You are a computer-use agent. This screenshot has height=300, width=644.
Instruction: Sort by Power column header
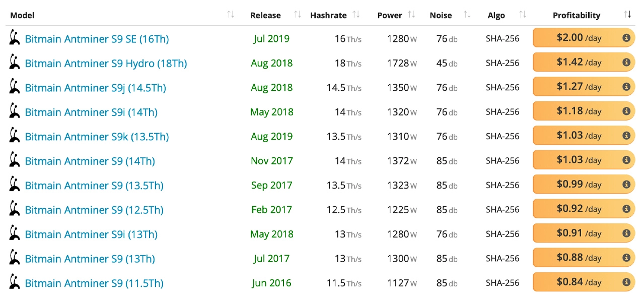[390, 15]
